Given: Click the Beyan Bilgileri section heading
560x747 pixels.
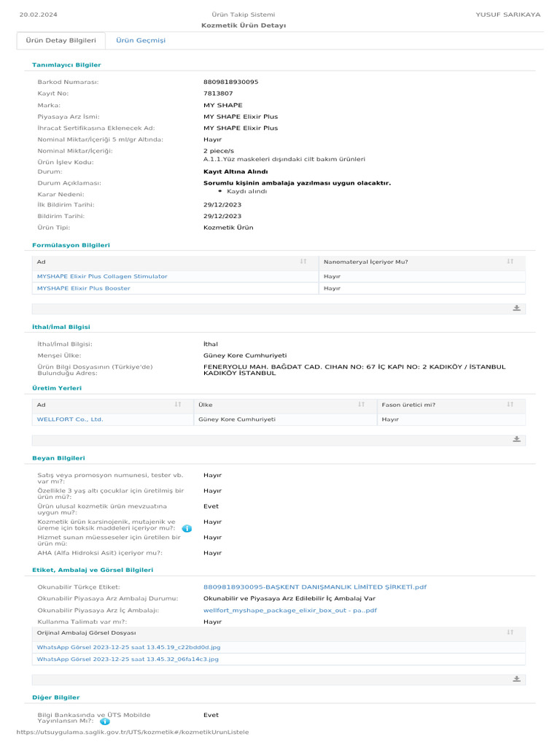Looking at the screenshot, I should pos(58,458).
